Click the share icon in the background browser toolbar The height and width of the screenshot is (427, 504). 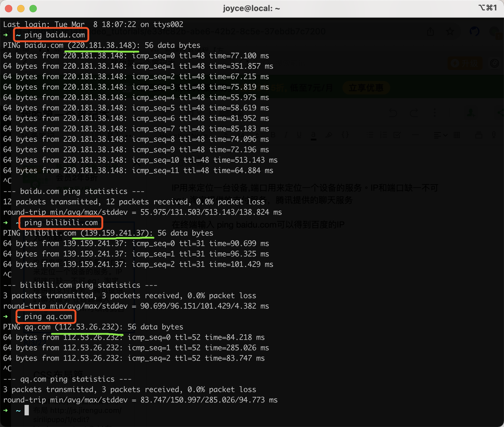(430, 31)
